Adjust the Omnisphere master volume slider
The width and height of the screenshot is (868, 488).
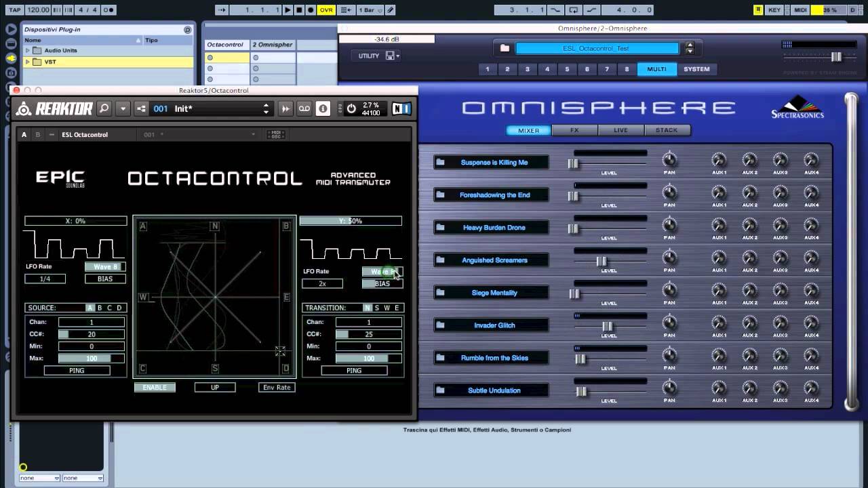coord(836,57)
